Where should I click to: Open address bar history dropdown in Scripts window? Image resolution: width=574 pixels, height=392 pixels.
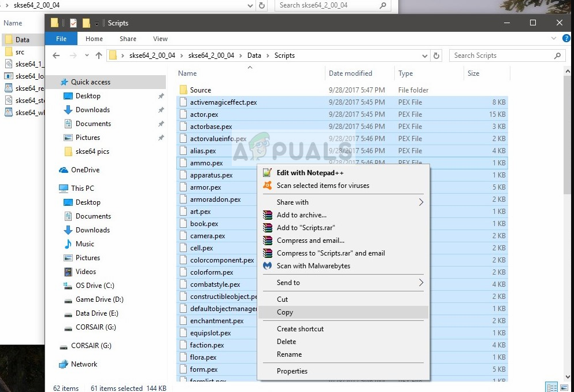click(x=425, y=56)
